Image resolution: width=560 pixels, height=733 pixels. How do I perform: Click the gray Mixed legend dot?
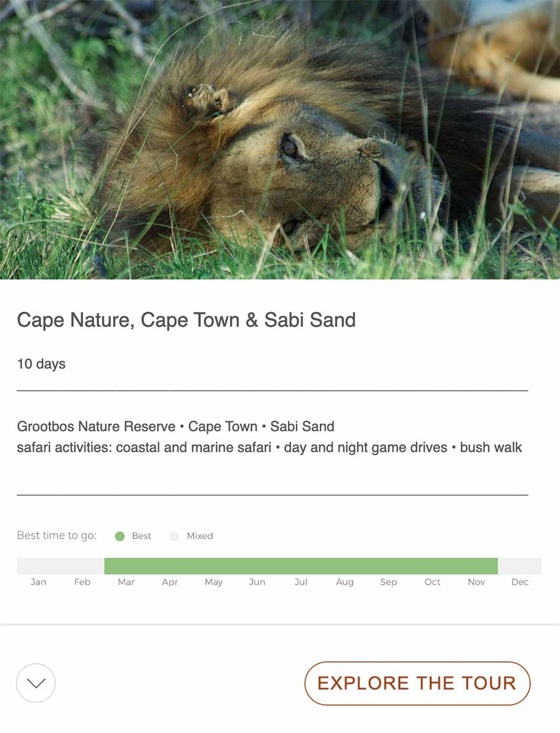pyautogui.click(x=174, y=536)
